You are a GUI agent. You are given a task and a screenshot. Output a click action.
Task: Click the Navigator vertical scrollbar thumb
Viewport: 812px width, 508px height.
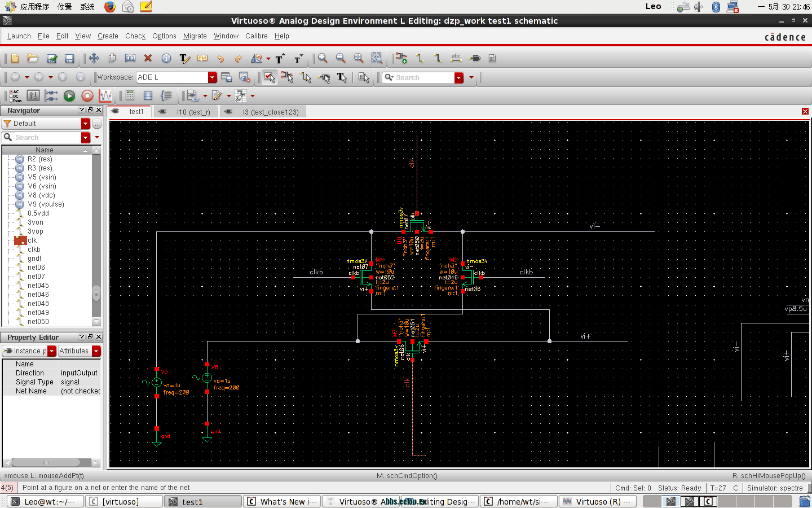(x=96, y=294)
